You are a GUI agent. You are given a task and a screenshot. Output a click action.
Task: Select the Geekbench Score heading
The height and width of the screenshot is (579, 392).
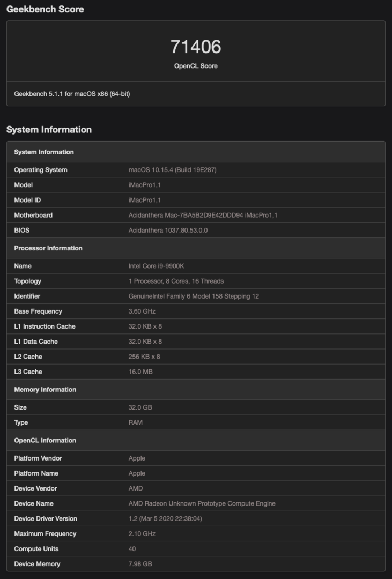[45, 9]
